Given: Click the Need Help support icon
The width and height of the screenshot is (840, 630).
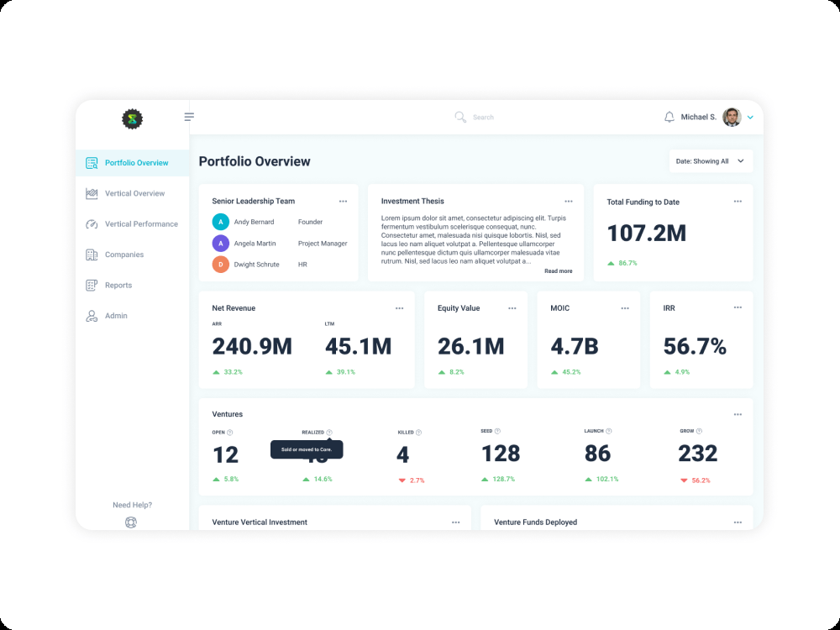Looking at the screenshot, I should (131, 522).
